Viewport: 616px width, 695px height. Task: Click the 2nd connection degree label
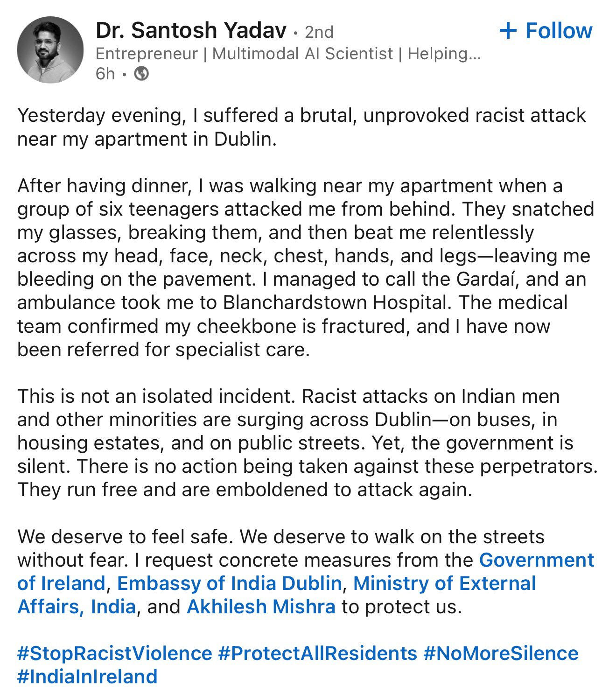tap(319, 32)
